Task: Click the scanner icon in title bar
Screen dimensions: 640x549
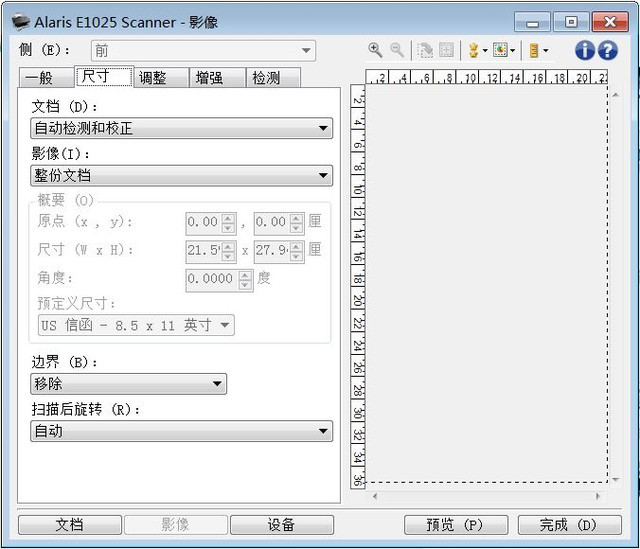Action: 20,21
